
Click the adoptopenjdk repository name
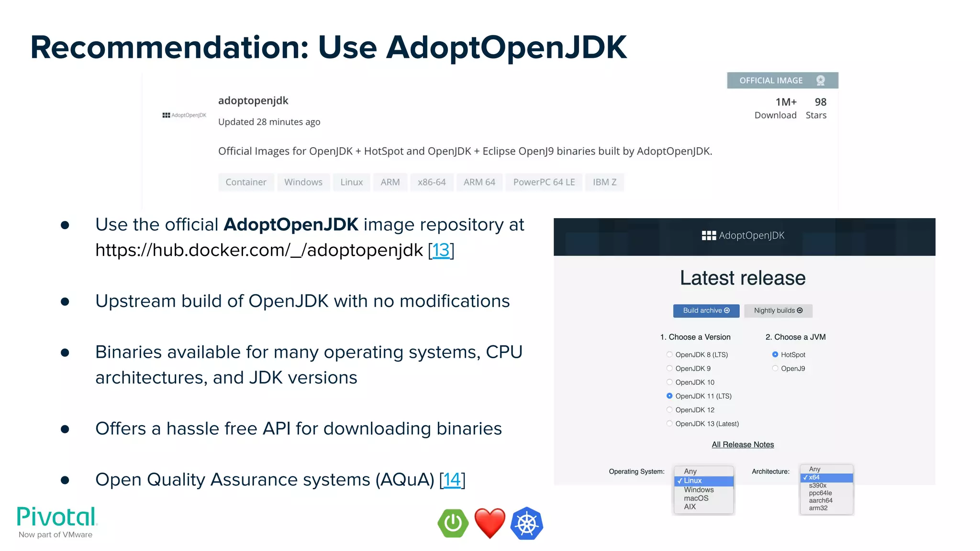pyautogui.click(x=253, y=100)
